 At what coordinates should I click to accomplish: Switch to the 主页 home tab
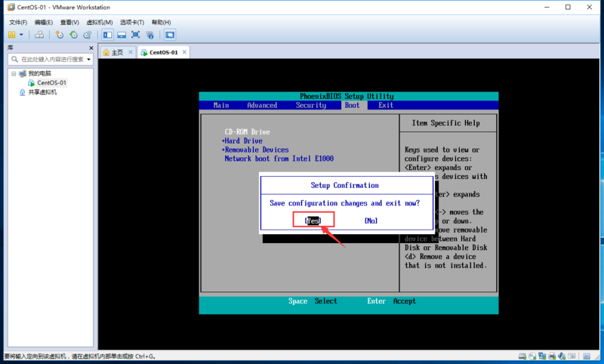pos(117,52)
